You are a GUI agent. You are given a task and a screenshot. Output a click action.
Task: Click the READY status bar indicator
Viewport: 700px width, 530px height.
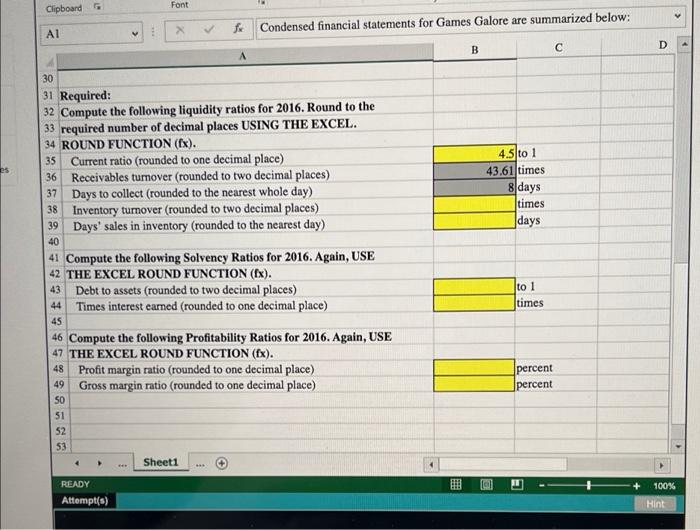(75, 484)
